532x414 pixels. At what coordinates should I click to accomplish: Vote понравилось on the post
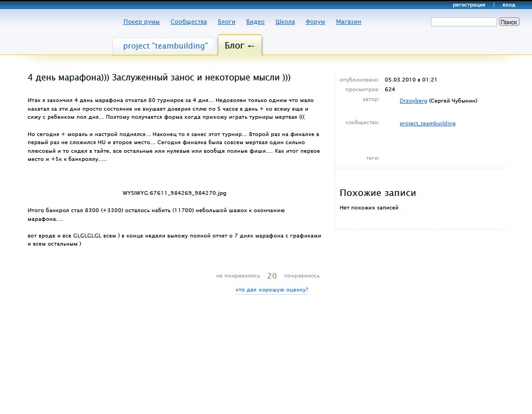tap(301, 276)
